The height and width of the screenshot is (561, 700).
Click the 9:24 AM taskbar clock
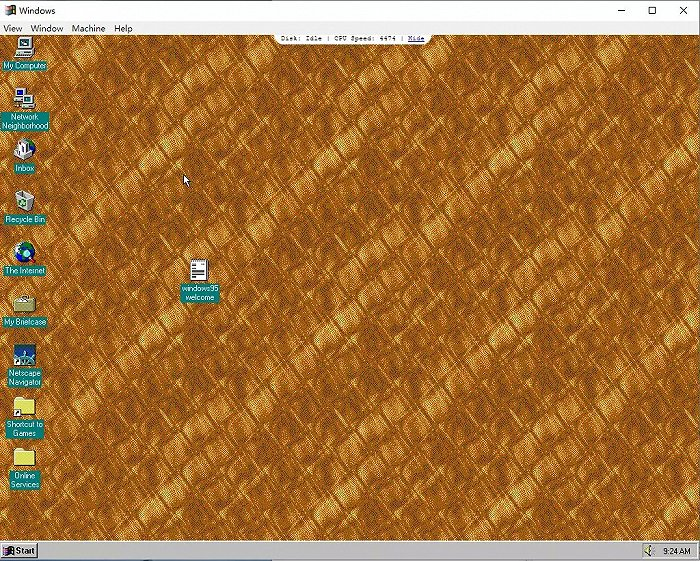point(677,551)
